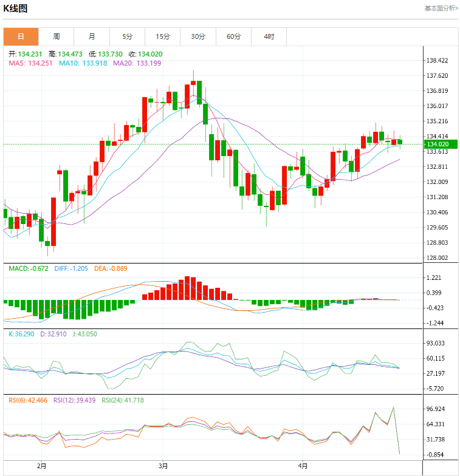Click the D: 32.910 indicator value
This screenshot has height=476, width=460.
point(53,334)
